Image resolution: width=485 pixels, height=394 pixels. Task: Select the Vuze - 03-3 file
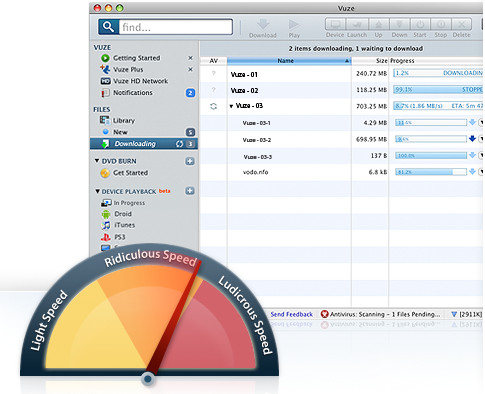pyautogui.click(x=257, y=157)
